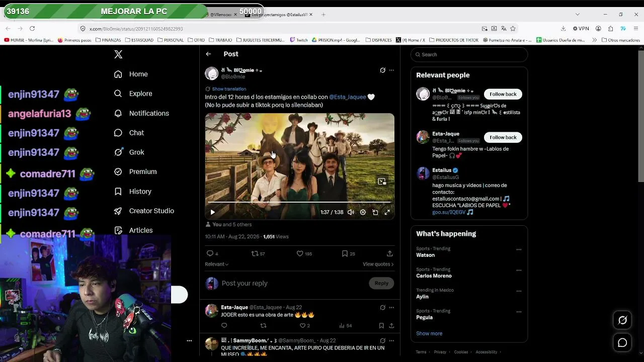The image size is (644, 362).
Task: Open the browser application menu
Action: coord(636,29)
